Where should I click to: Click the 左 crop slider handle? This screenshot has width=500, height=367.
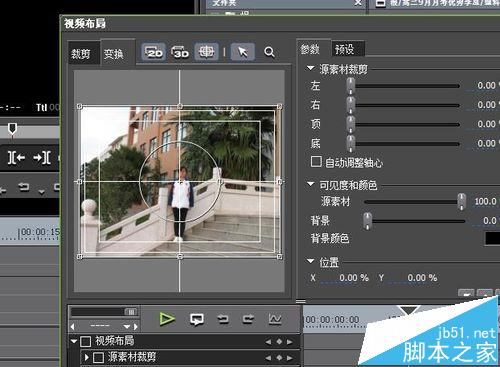(x=351, y=86)
